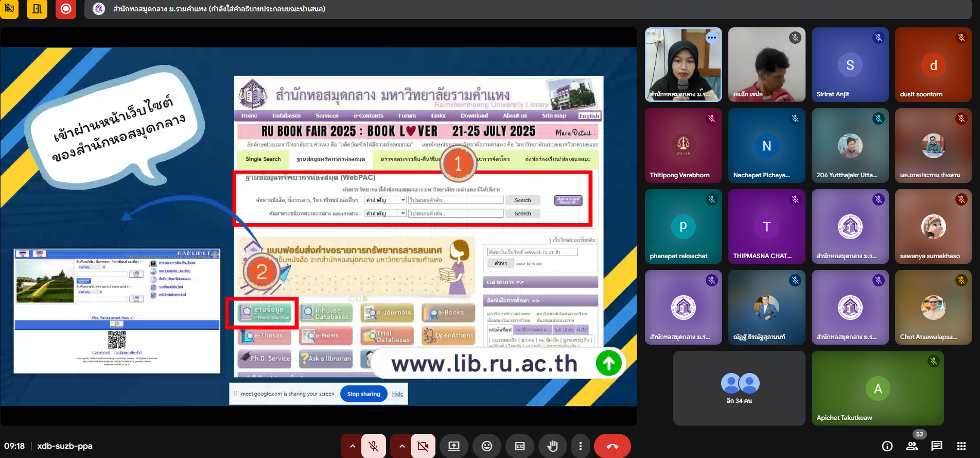Click the site search field www.lib.ru.ac.th
The height and width of the screenshot is (458, 980).
pos(533,252)
